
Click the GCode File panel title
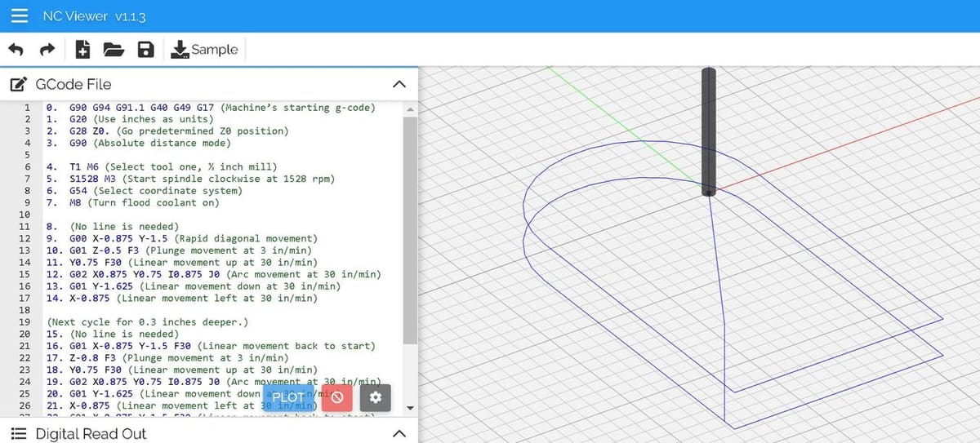point(73,84)
